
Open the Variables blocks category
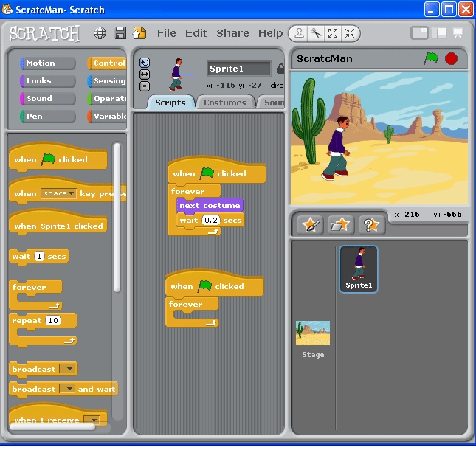click(x=107, y=117)
